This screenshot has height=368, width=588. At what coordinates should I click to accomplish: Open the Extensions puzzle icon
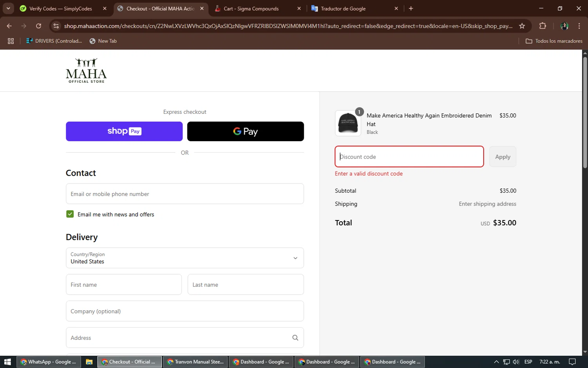pyautogui.click(x=543, y=26)
